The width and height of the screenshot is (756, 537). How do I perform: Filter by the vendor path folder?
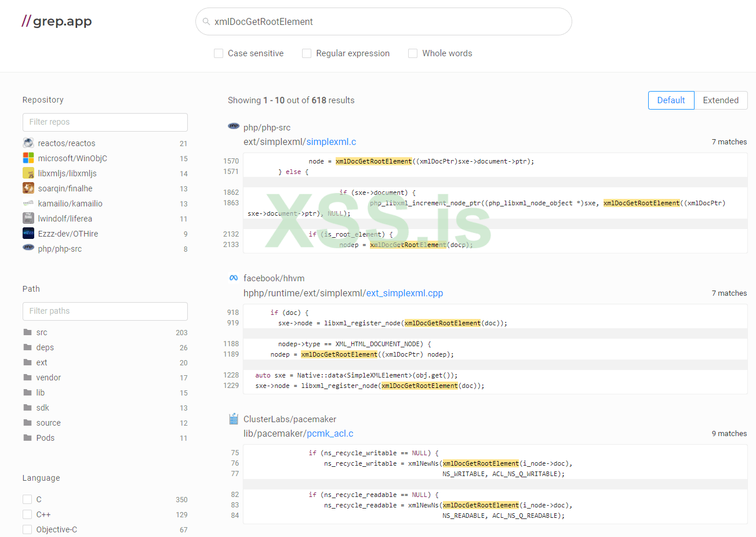(48, 378)
